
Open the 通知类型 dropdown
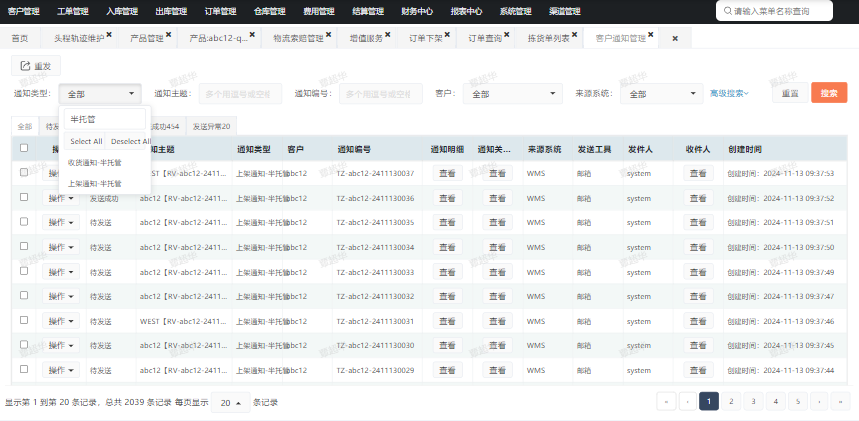[100, 94]
